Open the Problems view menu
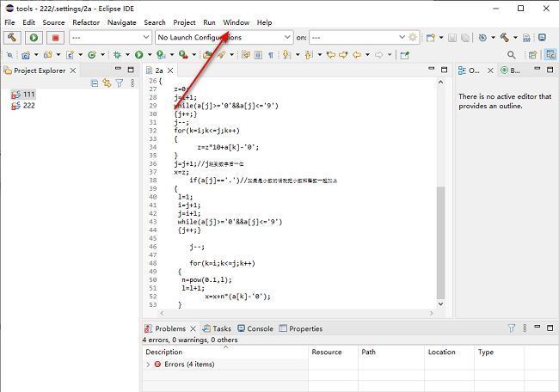559x392 pixels. pos(524,328)
